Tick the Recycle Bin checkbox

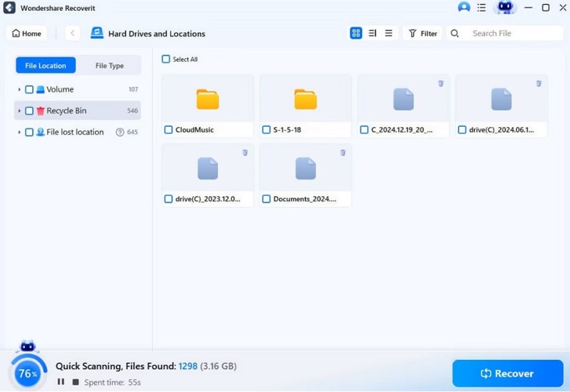click(x=29, y=111)
